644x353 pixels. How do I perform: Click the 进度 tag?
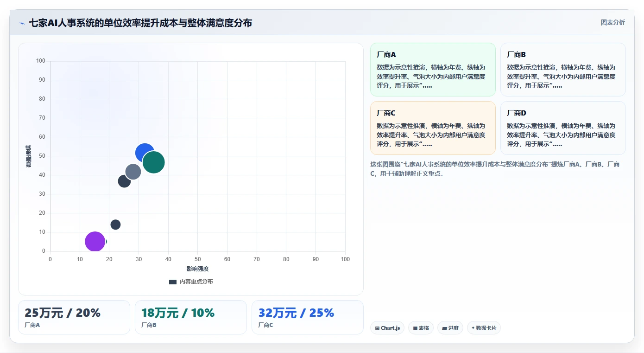tap(450, 328)
